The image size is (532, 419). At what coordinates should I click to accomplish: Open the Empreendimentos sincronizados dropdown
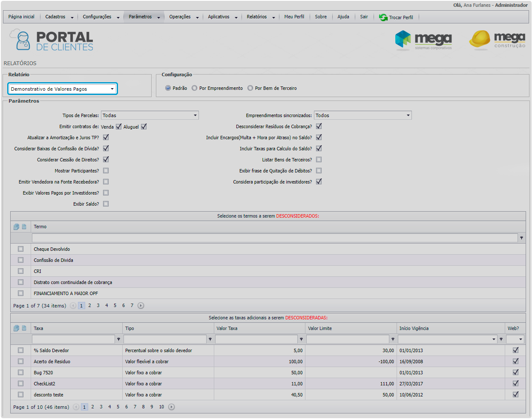(x=362, y=115)
